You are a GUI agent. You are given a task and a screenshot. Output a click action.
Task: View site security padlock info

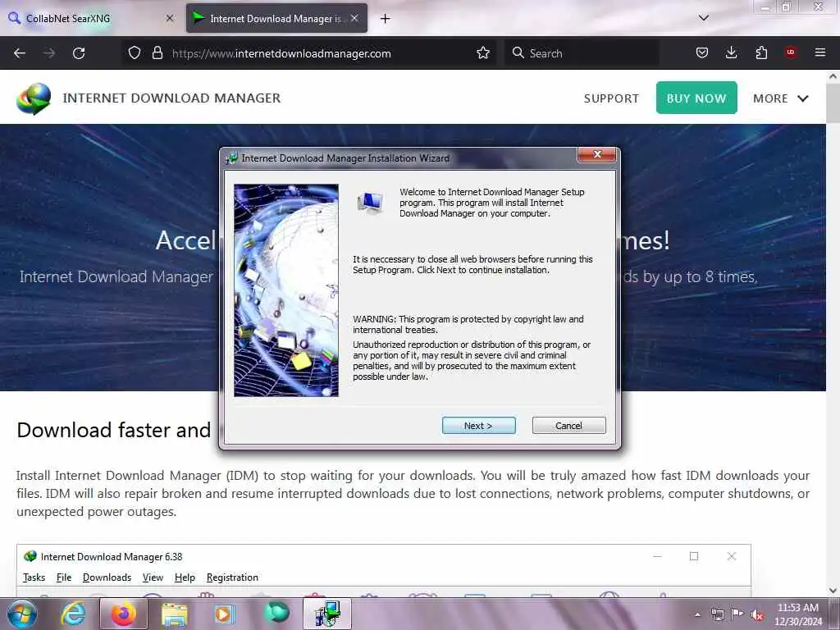point(157,53)
